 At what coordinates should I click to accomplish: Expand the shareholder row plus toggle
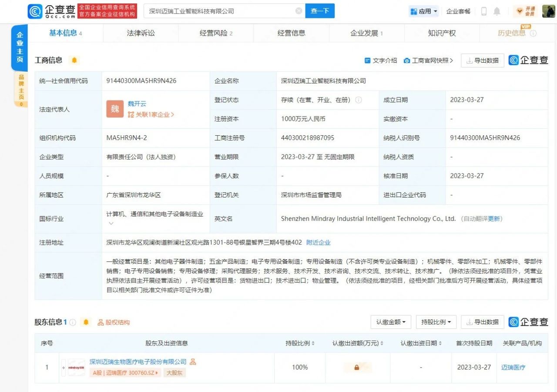pyautogui.click(x=64, y=367)
